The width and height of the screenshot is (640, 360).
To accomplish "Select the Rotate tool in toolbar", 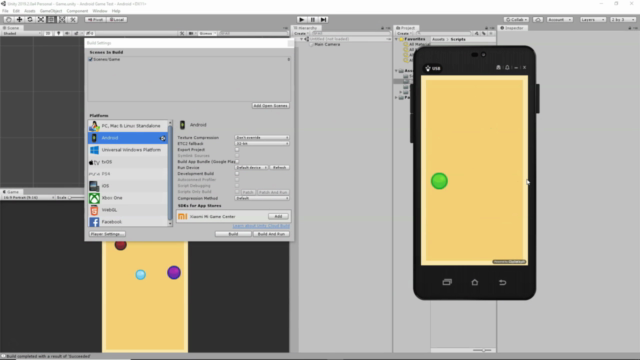I will click(30, 20).
